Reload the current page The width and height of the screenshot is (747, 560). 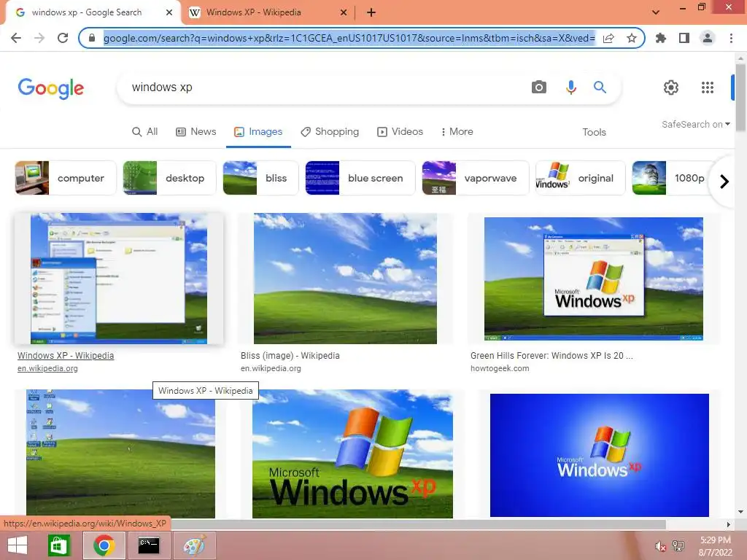[x=63, y=38]
